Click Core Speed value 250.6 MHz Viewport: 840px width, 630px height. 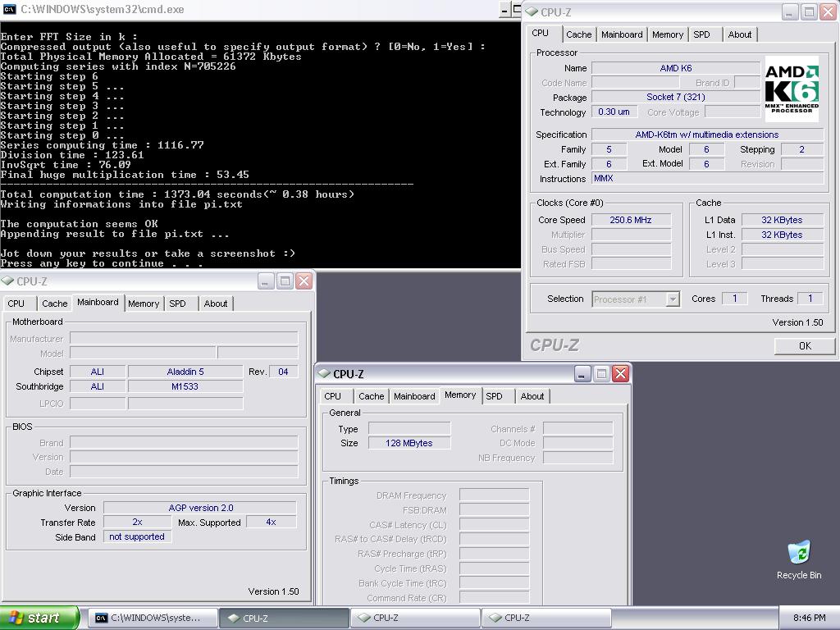pos(631,220)
